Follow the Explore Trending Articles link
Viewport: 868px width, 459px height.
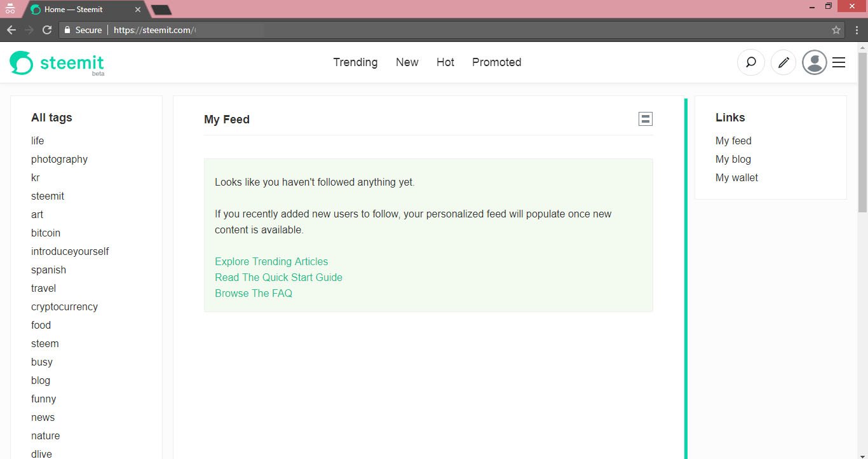click(271, 261)
